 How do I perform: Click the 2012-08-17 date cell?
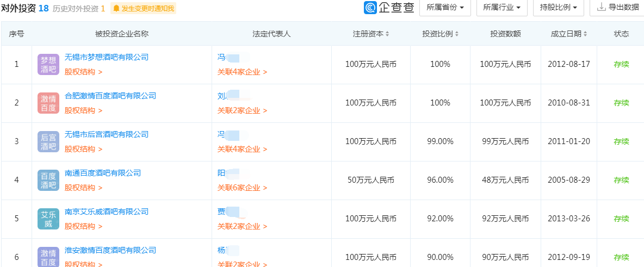tap(569, 65)
